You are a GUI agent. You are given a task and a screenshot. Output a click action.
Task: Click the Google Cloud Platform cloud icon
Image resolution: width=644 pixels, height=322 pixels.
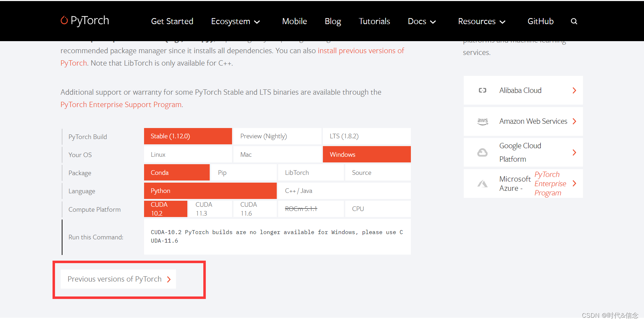pos(482,152)
